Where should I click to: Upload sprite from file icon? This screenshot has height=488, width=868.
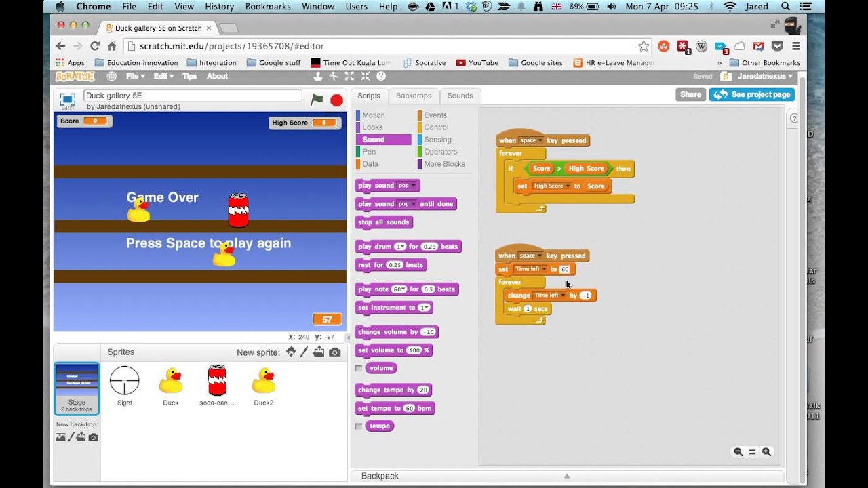click(319, 352)
